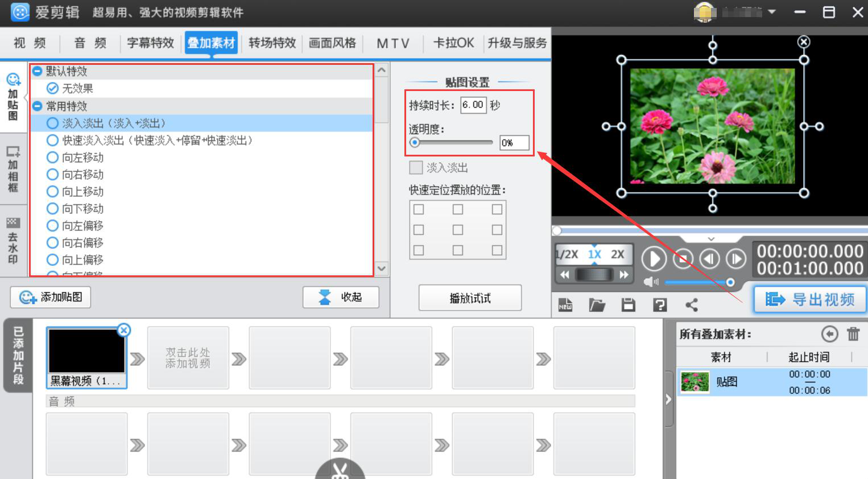
Task: Select the 贴图 overlay material row
Action: 772,382
